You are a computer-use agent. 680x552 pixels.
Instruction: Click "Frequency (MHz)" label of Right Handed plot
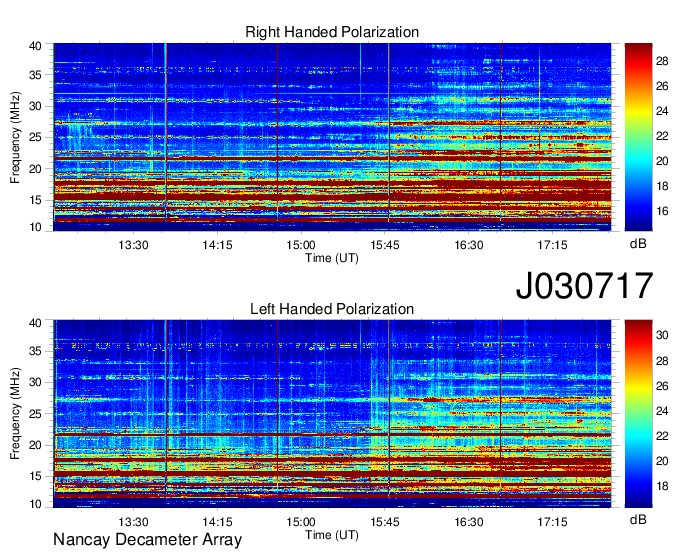coord(15,137)
